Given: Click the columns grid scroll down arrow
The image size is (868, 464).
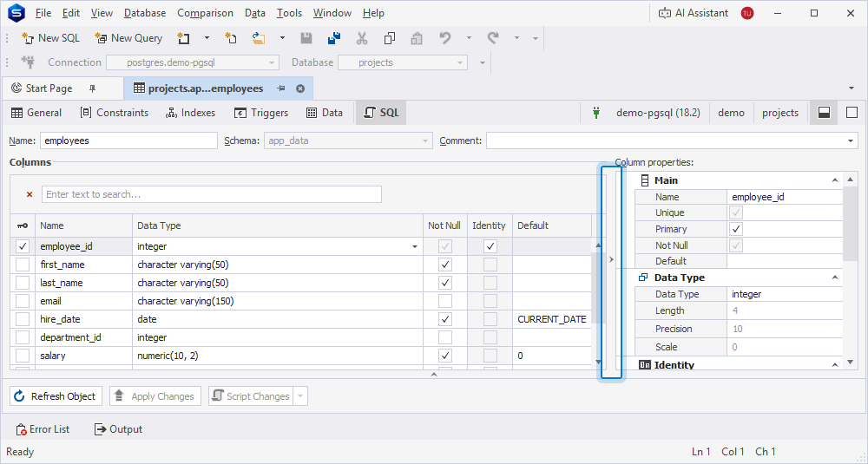Looking at the screenshot, I should point(598,363).
